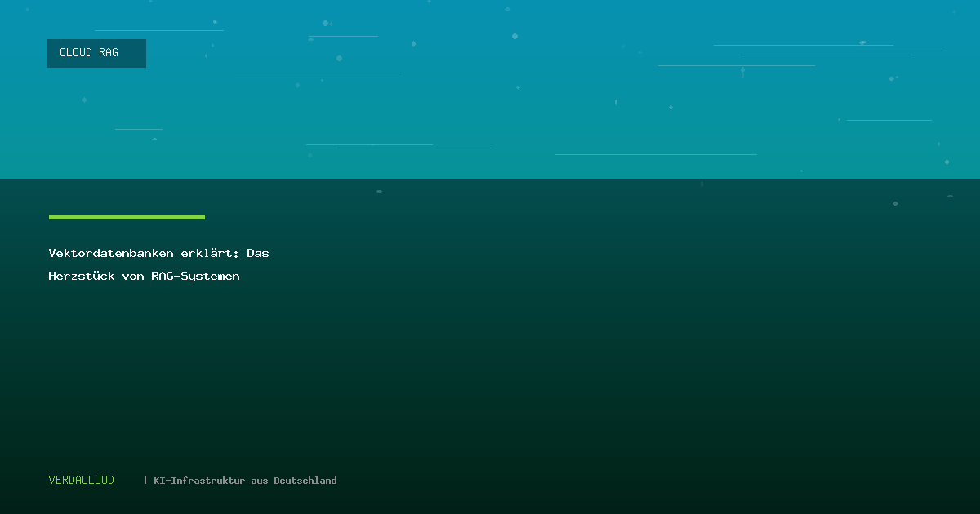Select the word CLOUD in the badge

tap(76, 53)
